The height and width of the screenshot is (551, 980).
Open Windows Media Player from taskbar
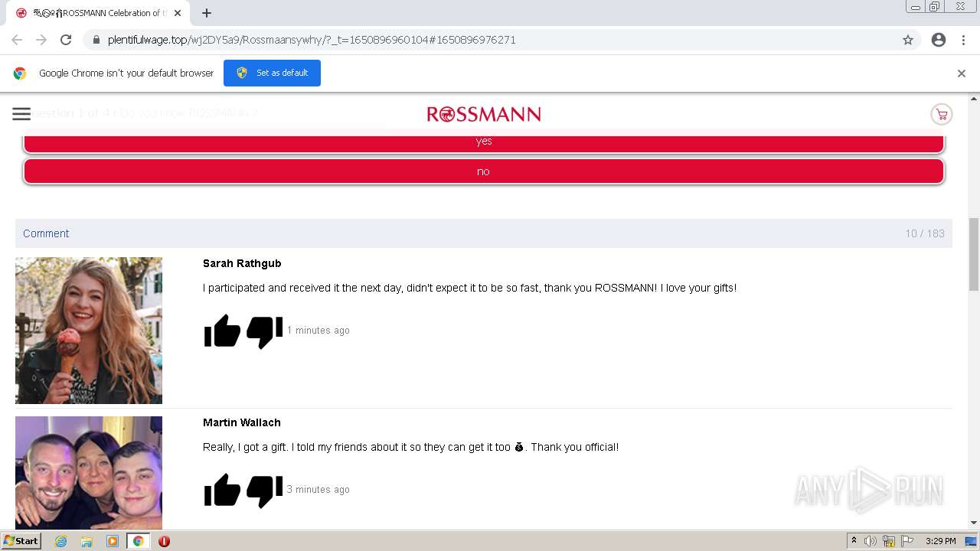pos(113,541)
